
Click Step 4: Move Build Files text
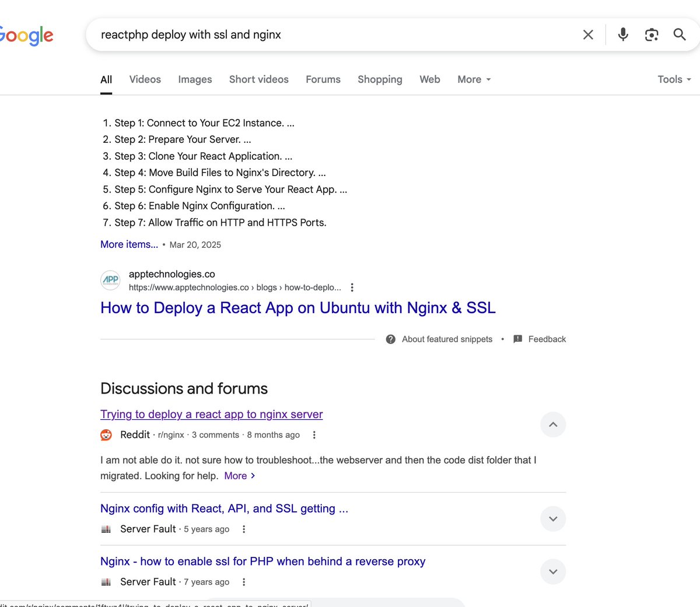click(220, 173)
